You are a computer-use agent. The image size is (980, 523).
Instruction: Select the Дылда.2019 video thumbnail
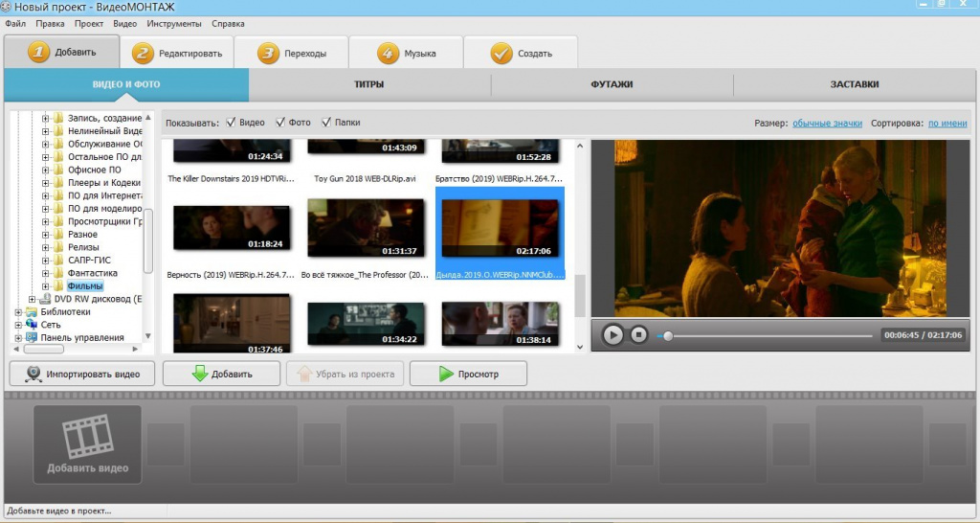[x=500, y=228]
